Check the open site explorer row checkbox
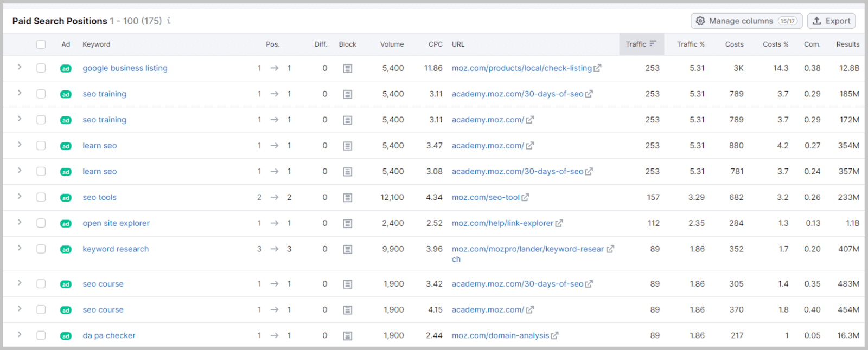The height and width of the screenshot is (350, 868). (41, 223)
